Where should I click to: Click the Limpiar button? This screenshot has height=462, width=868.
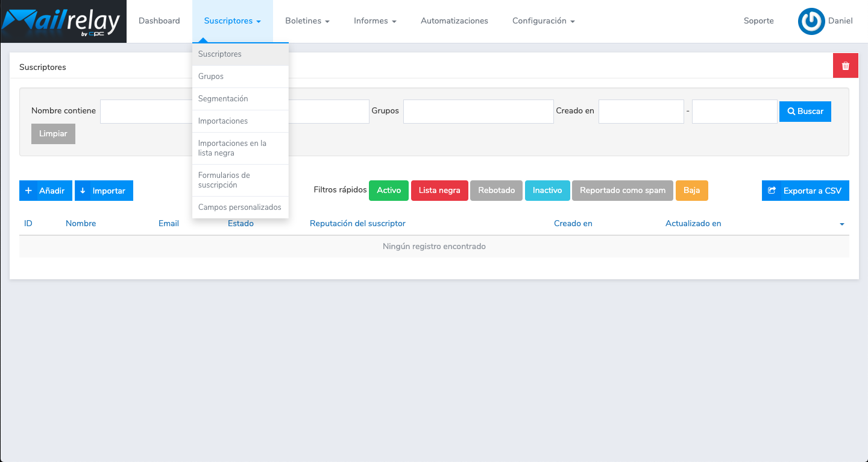coord(53,134)
